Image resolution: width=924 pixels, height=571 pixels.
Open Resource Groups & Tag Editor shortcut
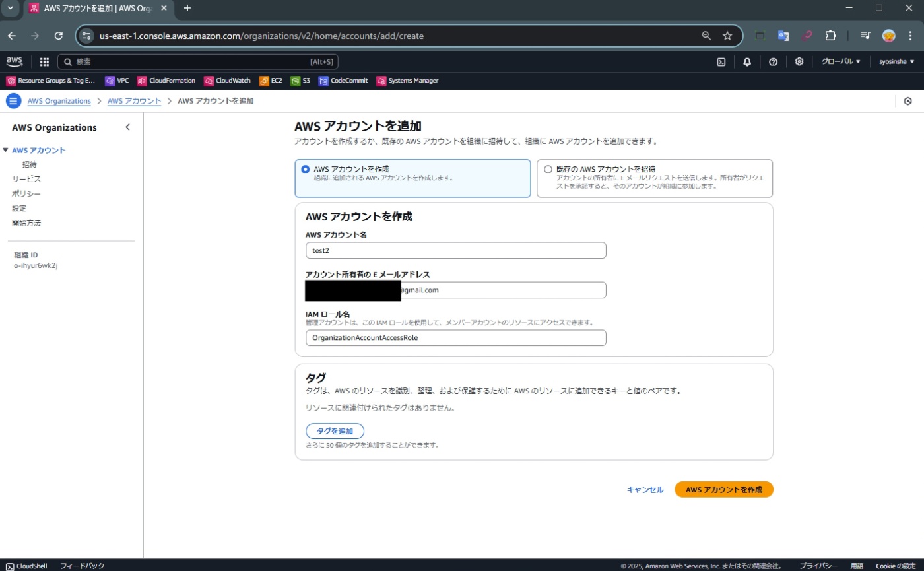(51, 81)
